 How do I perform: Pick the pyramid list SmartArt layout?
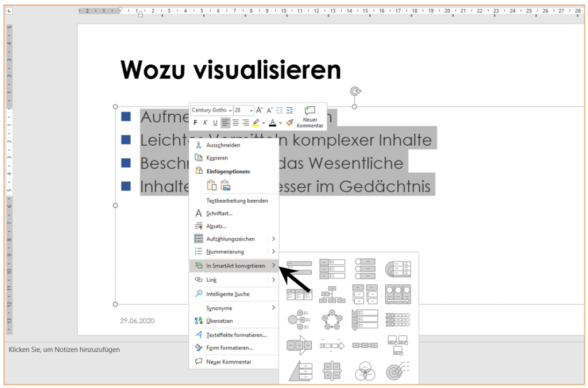pos(301,371)
